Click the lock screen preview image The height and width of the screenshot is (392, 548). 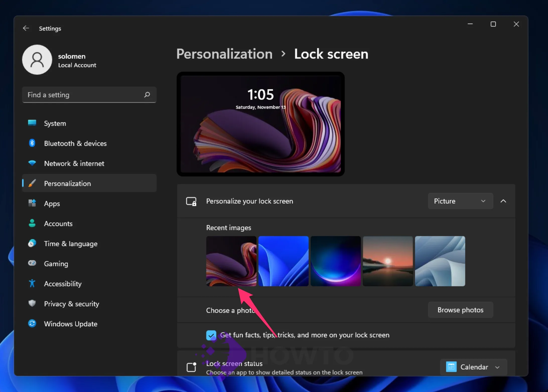(x=261, y=124)
